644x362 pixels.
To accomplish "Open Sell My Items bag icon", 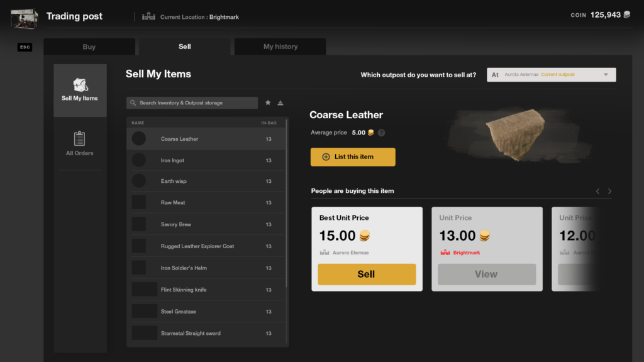I will point(80,85).
